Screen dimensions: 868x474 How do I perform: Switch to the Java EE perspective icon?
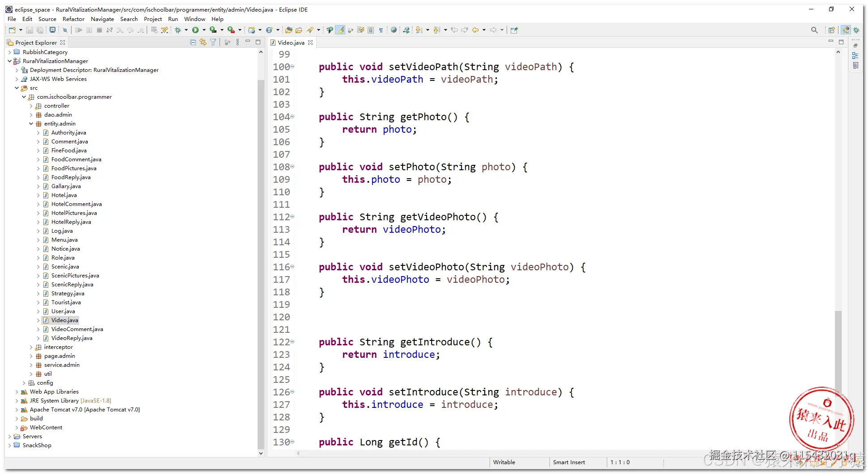846,30
